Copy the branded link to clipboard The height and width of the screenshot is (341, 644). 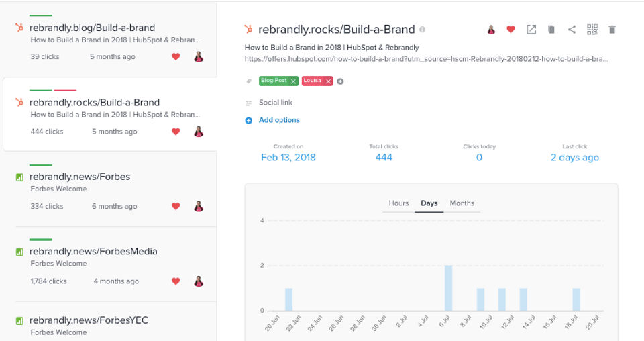point(551,30)
